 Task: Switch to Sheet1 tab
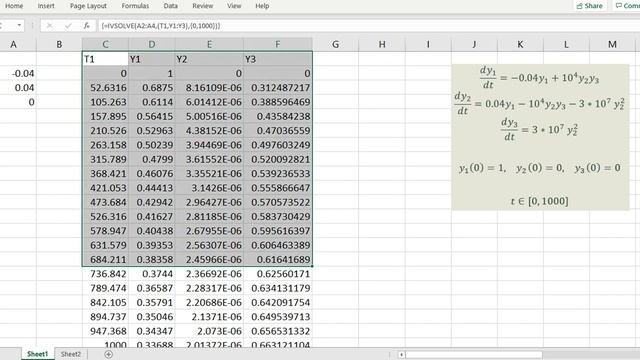pyautogui.click(x=38, y=354)
